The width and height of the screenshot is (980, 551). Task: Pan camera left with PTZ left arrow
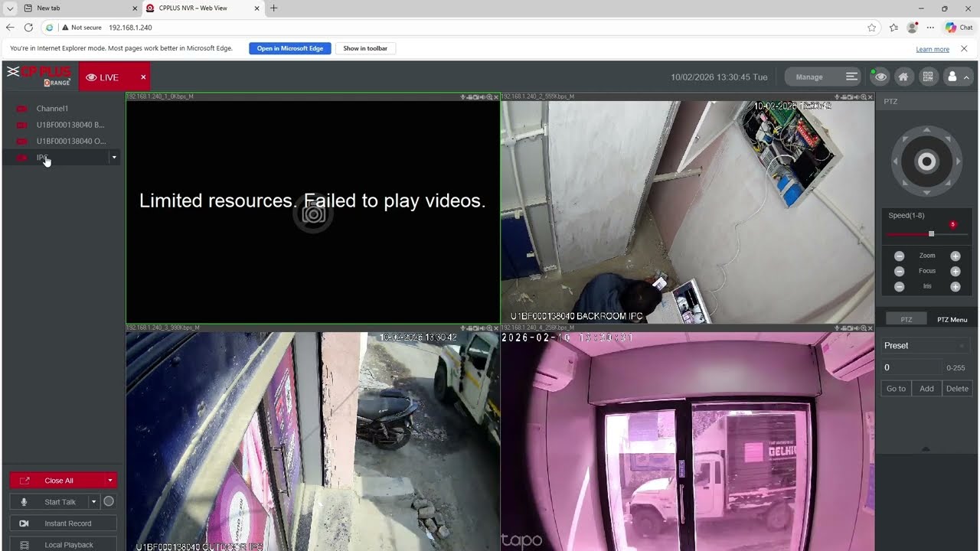895,161
